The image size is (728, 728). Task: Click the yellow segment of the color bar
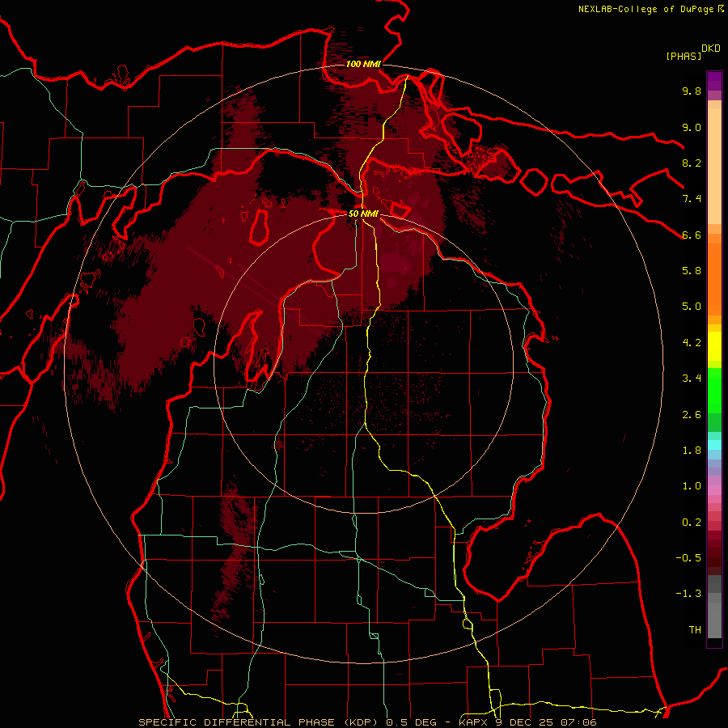click(x=714, y=346)
